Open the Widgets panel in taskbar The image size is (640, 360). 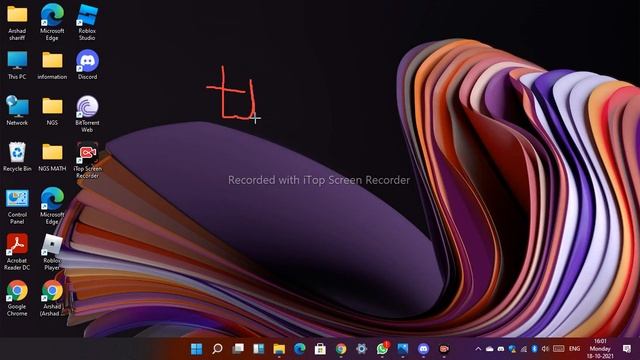258,349
